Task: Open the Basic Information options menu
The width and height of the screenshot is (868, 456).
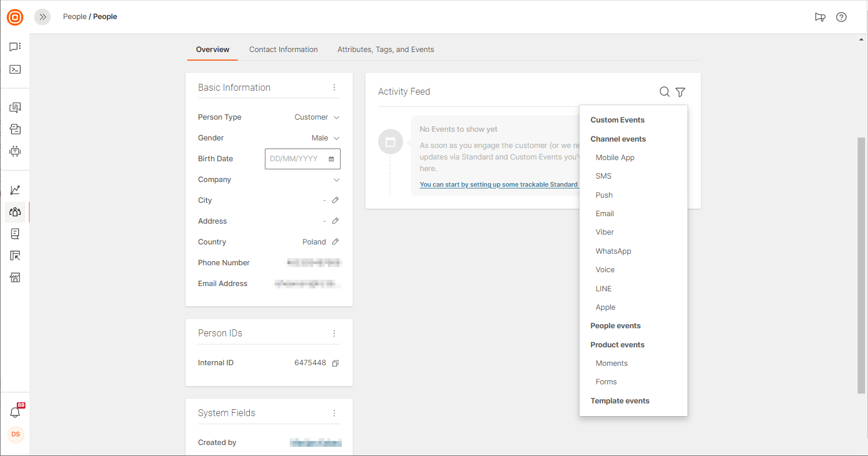Action: coord(334,87)
